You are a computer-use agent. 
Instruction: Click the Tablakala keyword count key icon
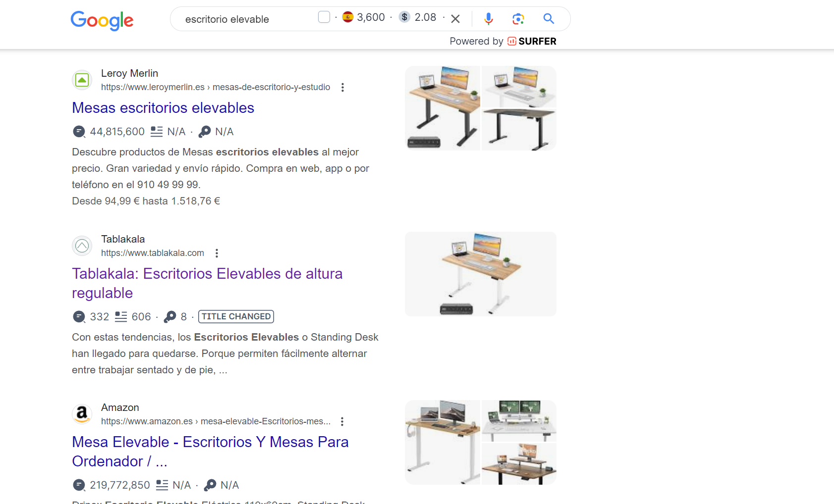pos(170,317)
